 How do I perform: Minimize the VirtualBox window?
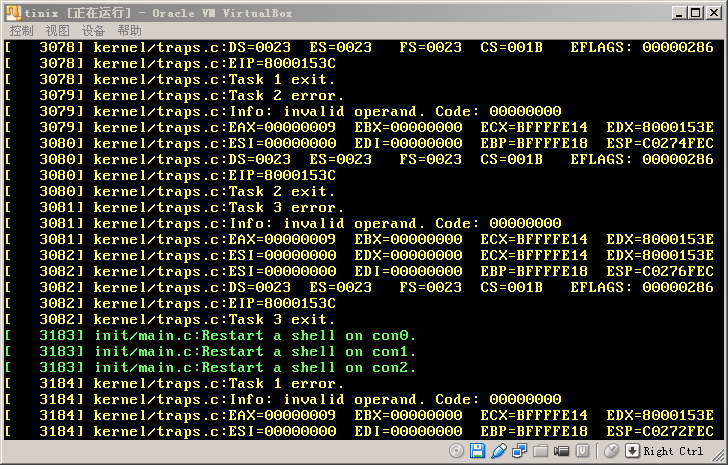pos(679,13)
